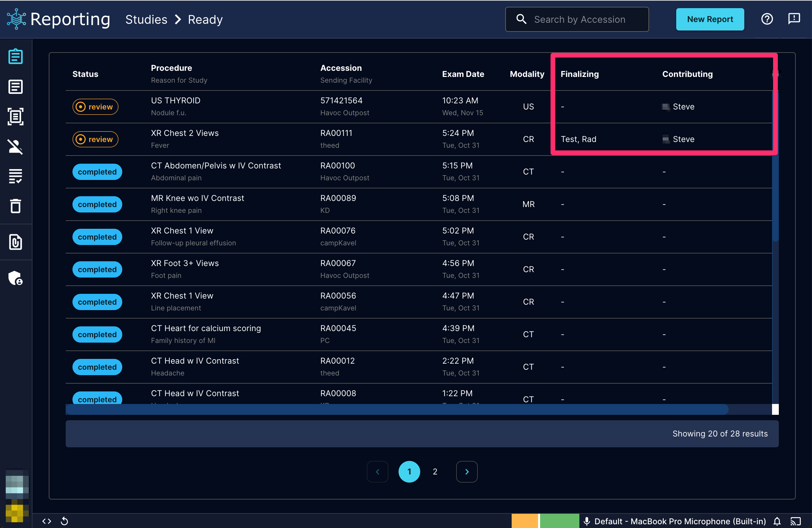Click the orange audio level indicator

pyautogui.click(x=525, y=521)
